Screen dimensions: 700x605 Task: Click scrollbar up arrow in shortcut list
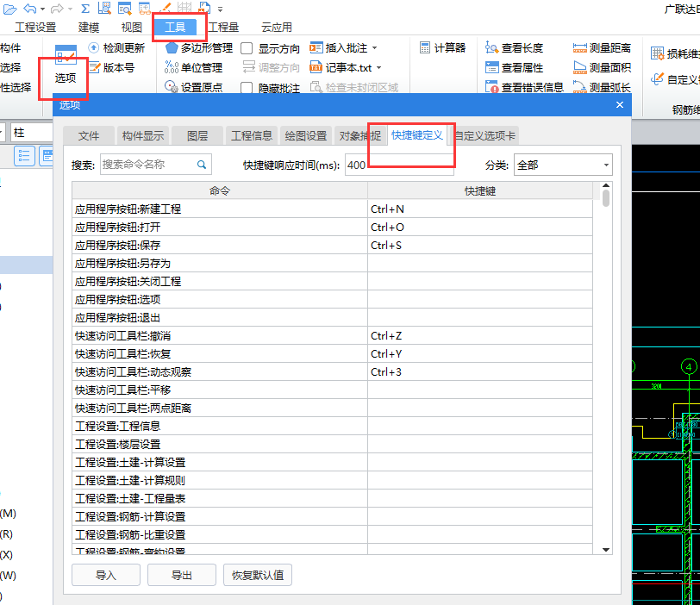(606, 185)
